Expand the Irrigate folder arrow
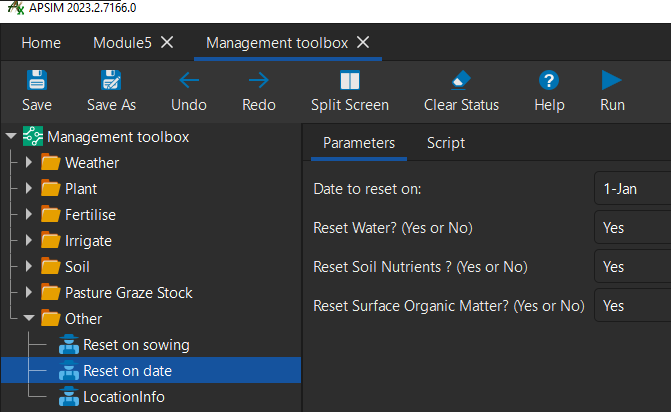The height and width of the screenshot is (412, 671). [29, 240]
